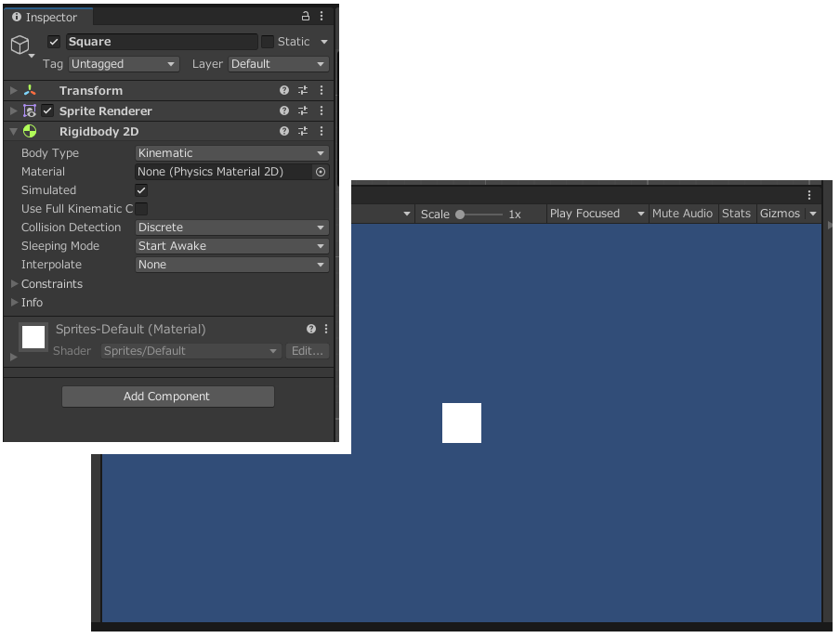
Task: Click the Body Type label
Action: pos(50,153)
